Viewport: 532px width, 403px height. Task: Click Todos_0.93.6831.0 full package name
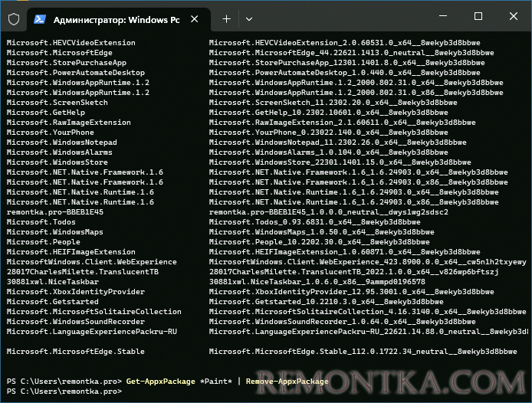point(315,222)
